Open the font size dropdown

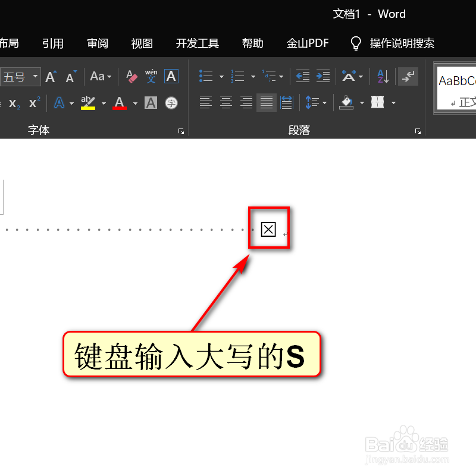pyautogui.click(x=35, y=76)
